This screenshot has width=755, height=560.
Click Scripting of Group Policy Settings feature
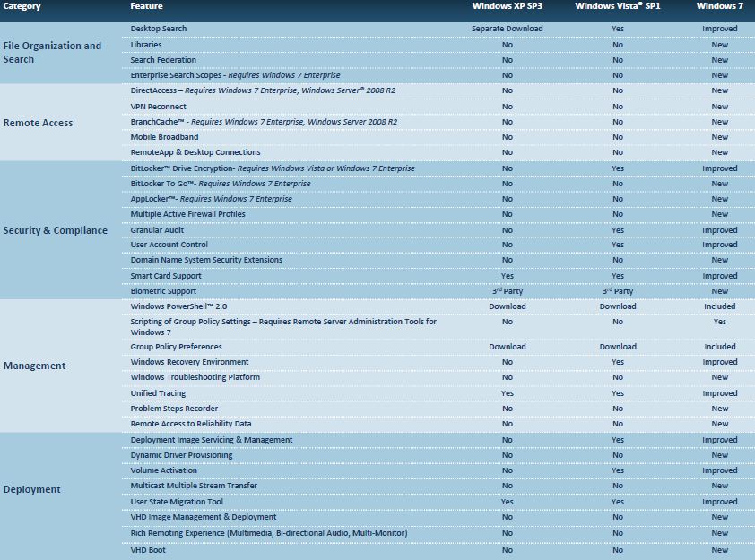tap(283, 327)
